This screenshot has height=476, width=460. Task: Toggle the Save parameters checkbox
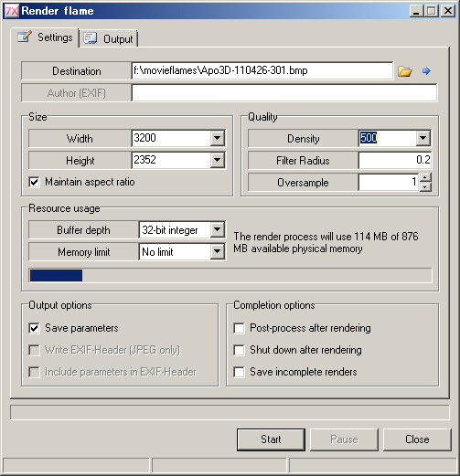[34, 328]
